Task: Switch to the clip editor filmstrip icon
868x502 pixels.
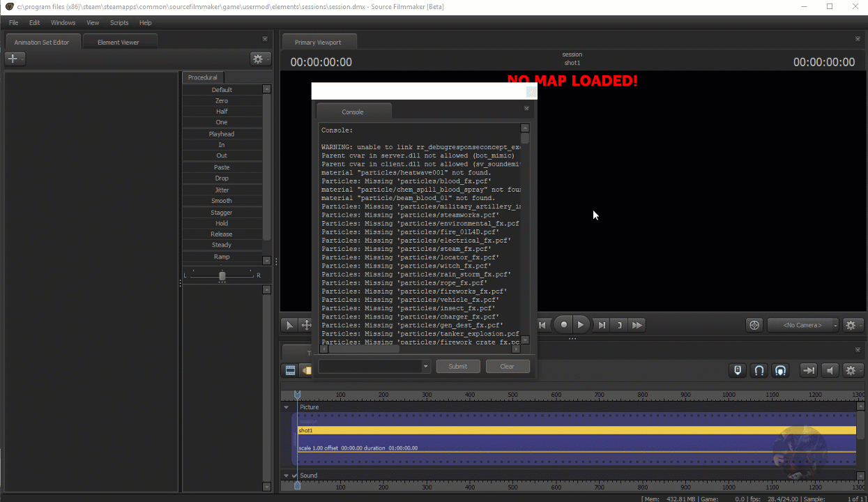Action: [x=290, y=370]
